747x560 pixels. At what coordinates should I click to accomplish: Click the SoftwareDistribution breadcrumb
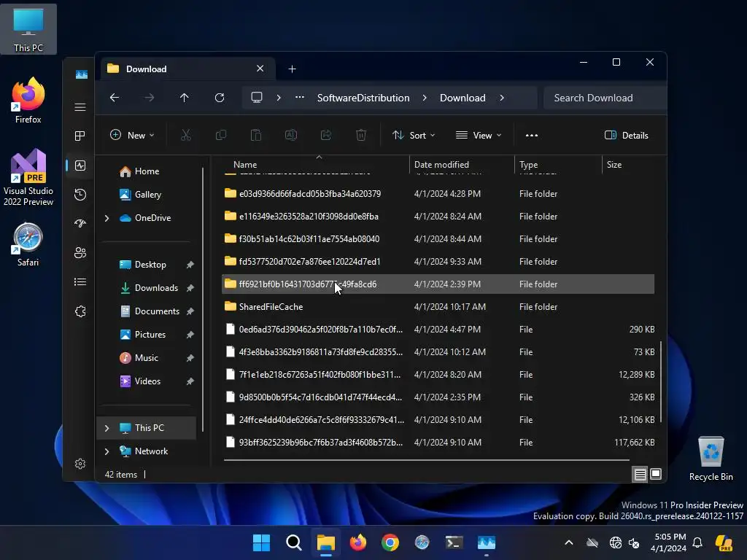pyautogui.click(x=363, y=98)
